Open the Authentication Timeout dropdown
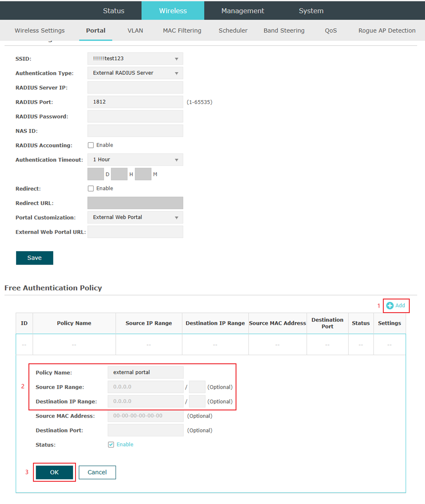Viewport: 425px width, 504px height. 135,159
